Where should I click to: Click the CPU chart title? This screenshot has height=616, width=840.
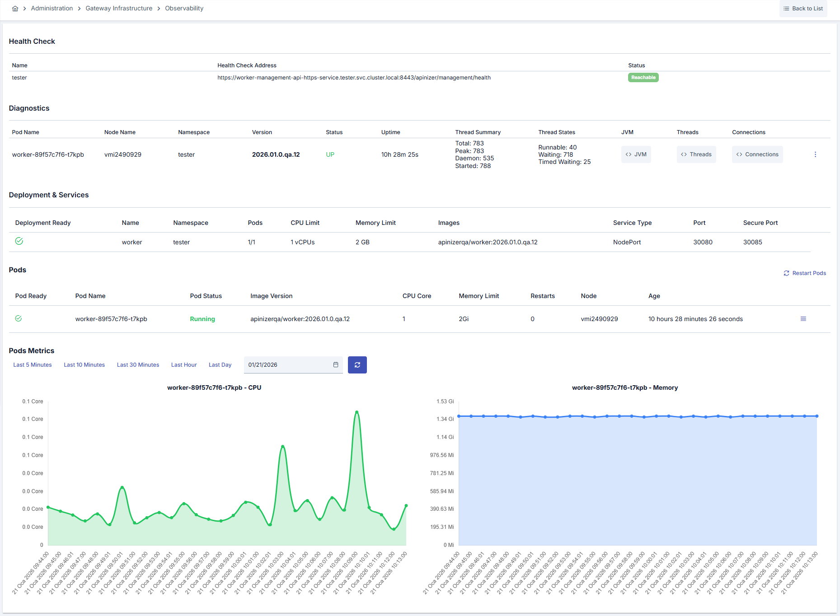tap(214, 387)
